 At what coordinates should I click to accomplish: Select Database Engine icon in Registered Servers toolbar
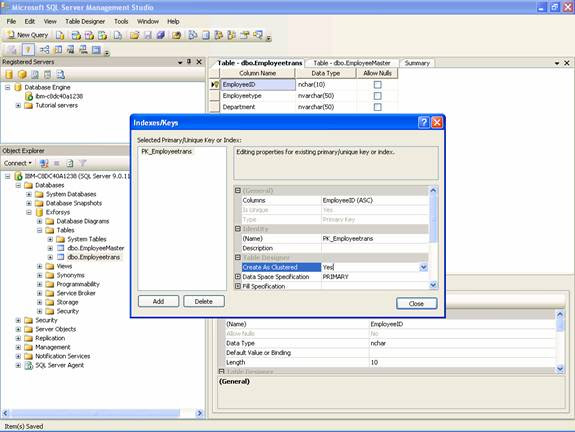9,75
